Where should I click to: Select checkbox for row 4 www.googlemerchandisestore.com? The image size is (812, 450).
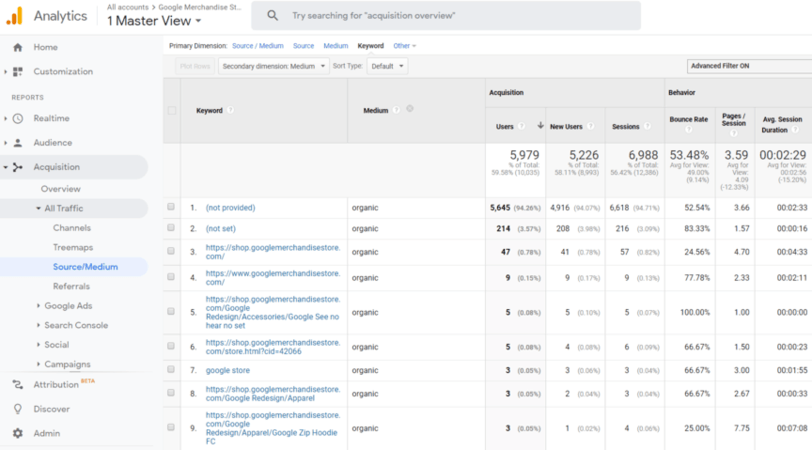coord(171,277)
